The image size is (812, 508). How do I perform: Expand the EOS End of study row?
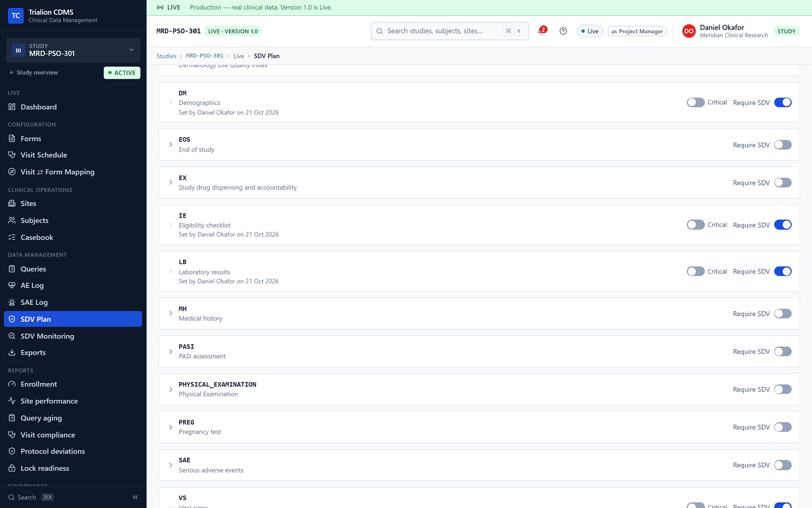[x=170, y=144]
